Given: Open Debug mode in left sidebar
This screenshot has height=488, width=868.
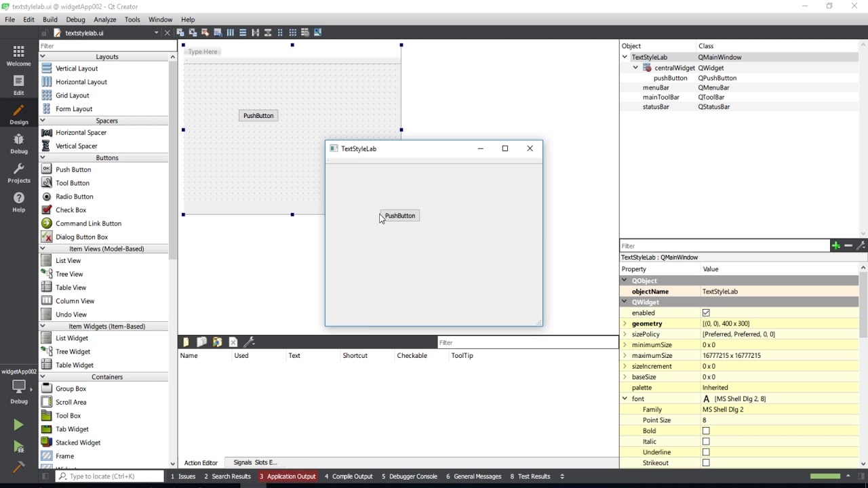Looking at the screenshot, I should tap(18, 144).
